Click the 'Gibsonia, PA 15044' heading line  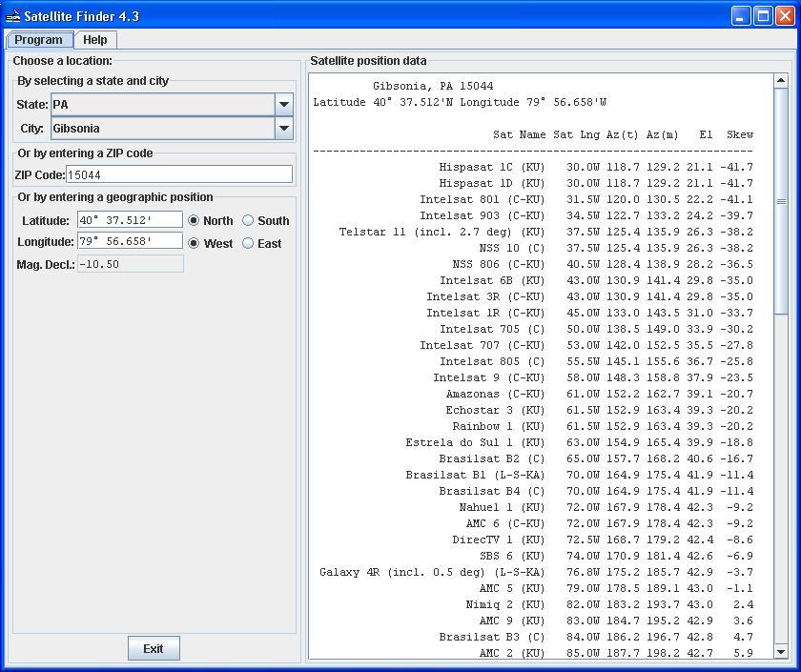[x=433, y=86]
